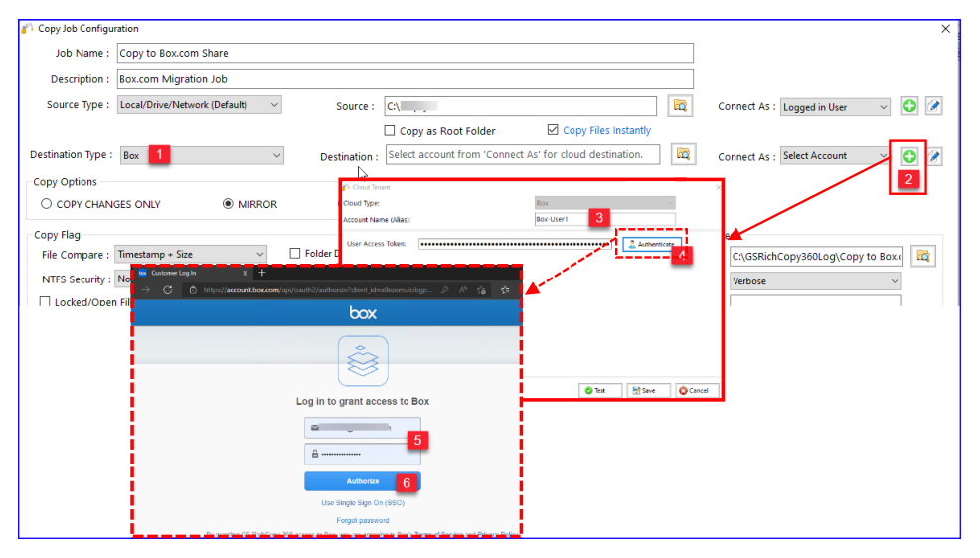Open the Destination Type dropdown
Image resolution: width=980 pixels, height=558 pixels.
pos(202,155)
